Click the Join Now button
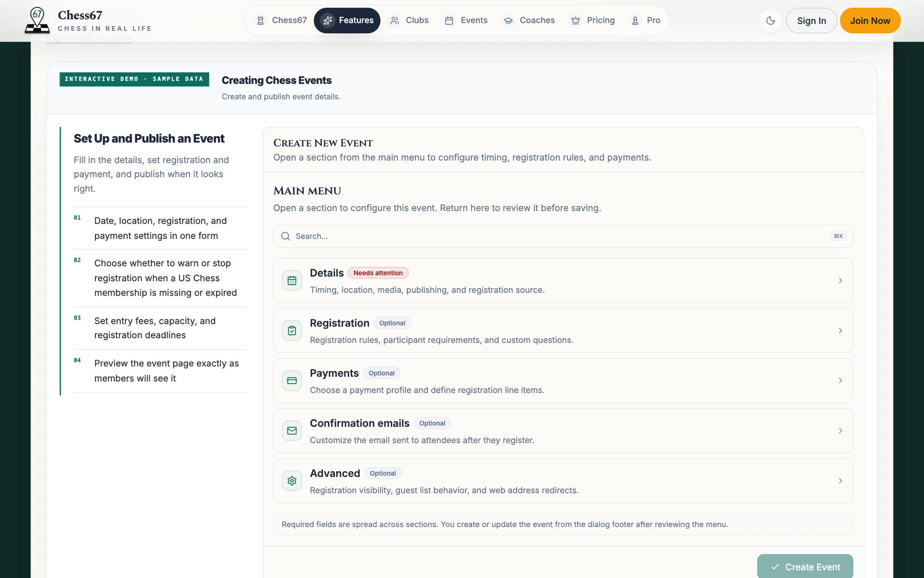 (x=870, y=21)
